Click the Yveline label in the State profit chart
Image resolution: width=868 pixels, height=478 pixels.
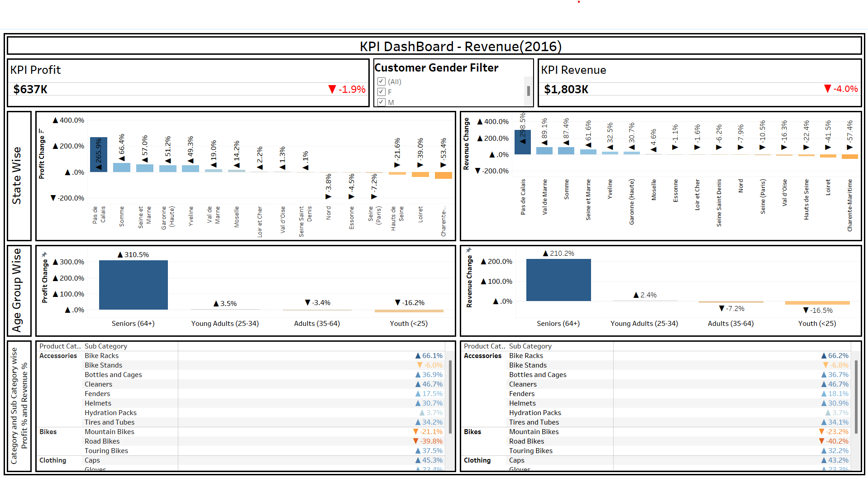tap(191, 216)
